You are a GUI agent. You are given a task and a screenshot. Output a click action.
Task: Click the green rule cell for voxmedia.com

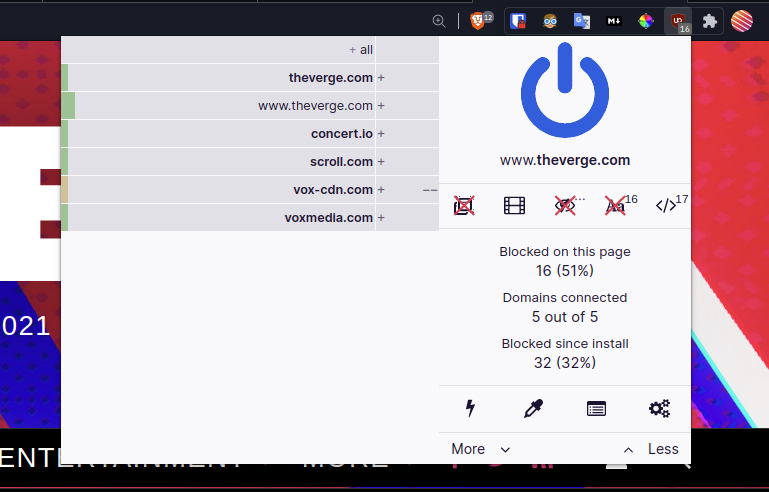point(65,217)
